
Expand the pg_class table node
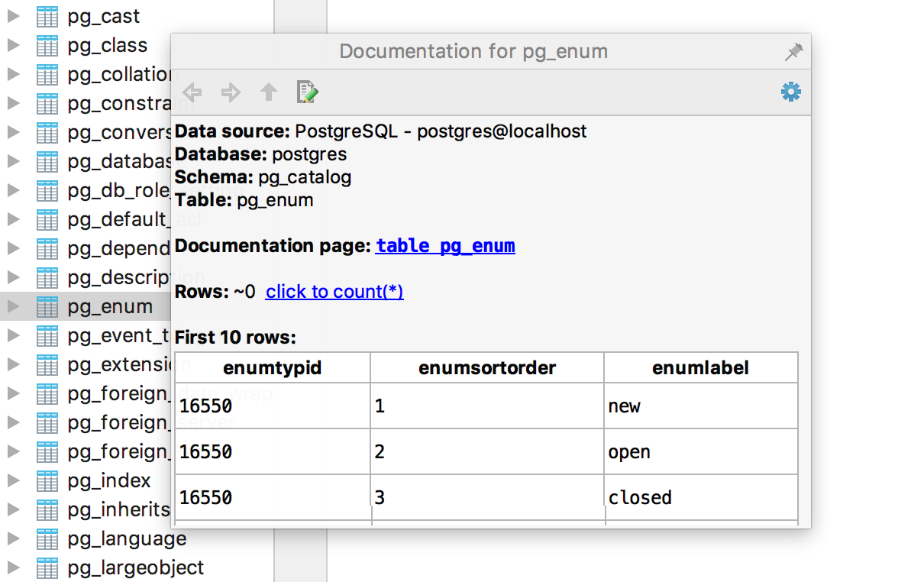[x=13, y=45]
